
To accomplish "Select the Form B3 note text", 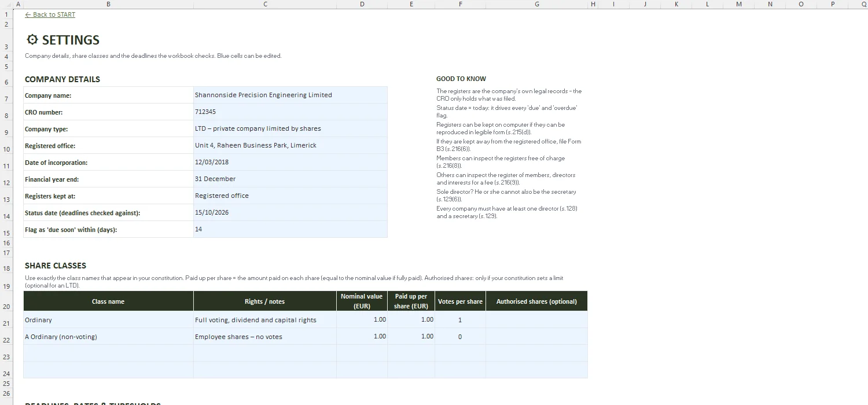I will [x=509, y=145].
